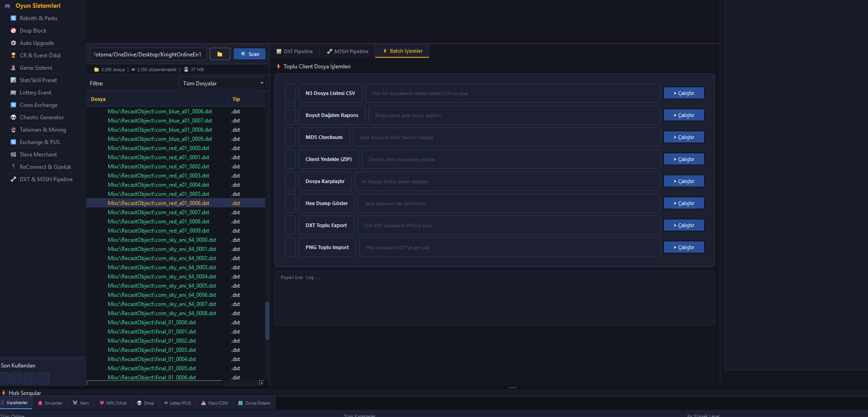
Task: Tick the box beside Boyut Dağılım Raporu
Action: [290, 115]
